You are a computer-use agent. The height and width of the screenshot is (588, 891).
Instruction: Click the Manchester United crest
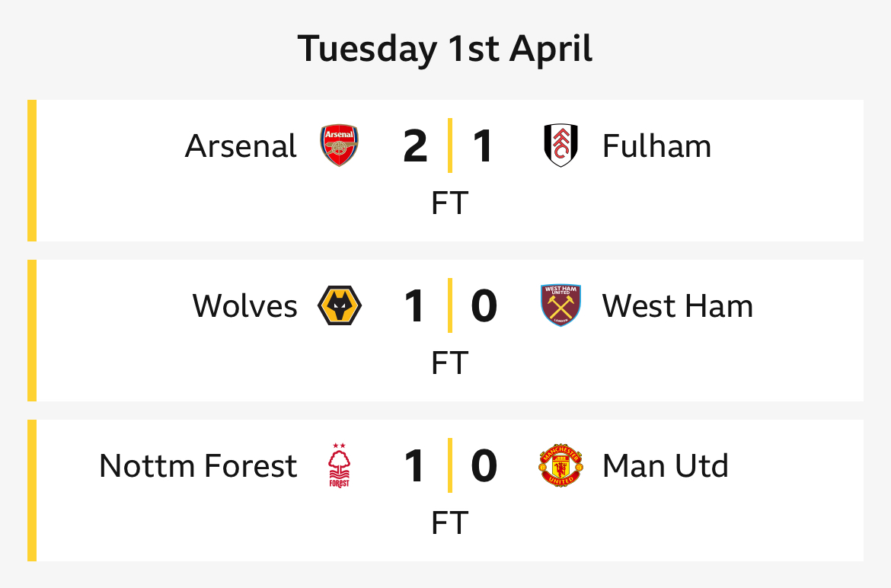pyautogui.click(x=560, y=465)
